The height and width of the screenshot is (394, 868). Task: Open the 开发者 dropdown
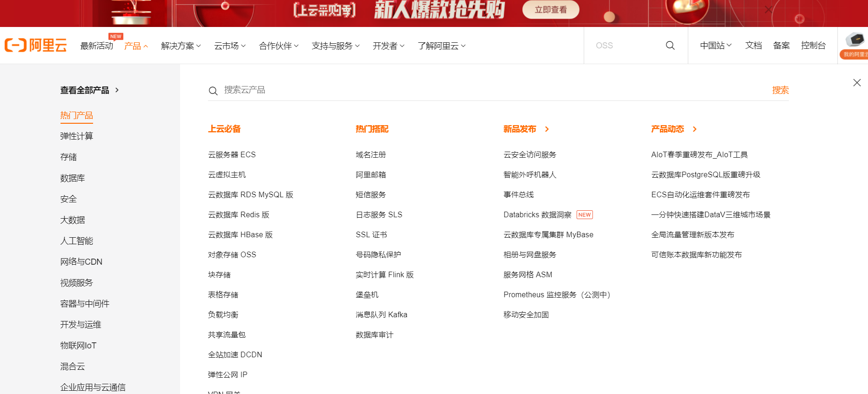(389, 46)
